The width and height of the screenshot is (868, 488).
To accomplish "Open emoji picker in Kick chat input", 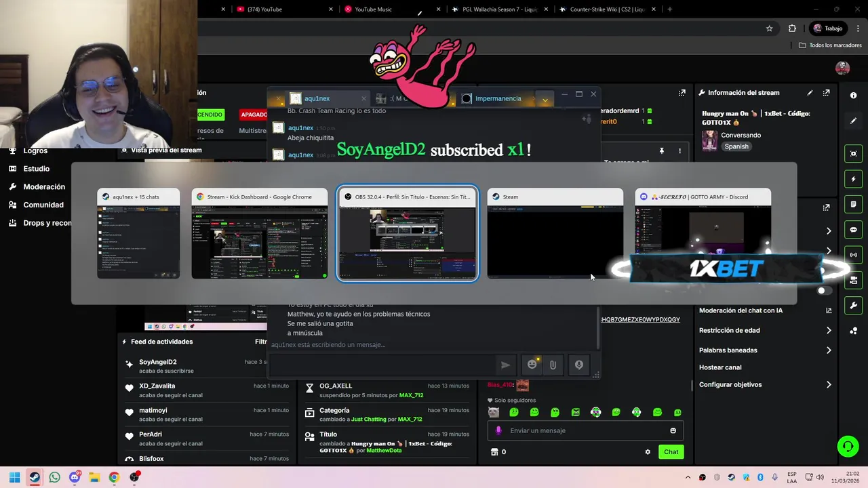I will pos(673,430).
